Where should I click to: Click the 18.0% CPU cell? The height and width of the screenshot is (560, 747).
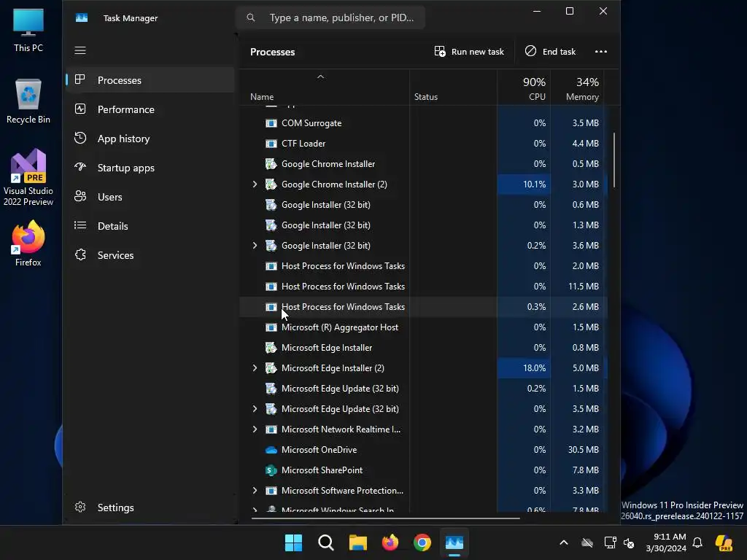pyautogui.click(x=524, y=368)
